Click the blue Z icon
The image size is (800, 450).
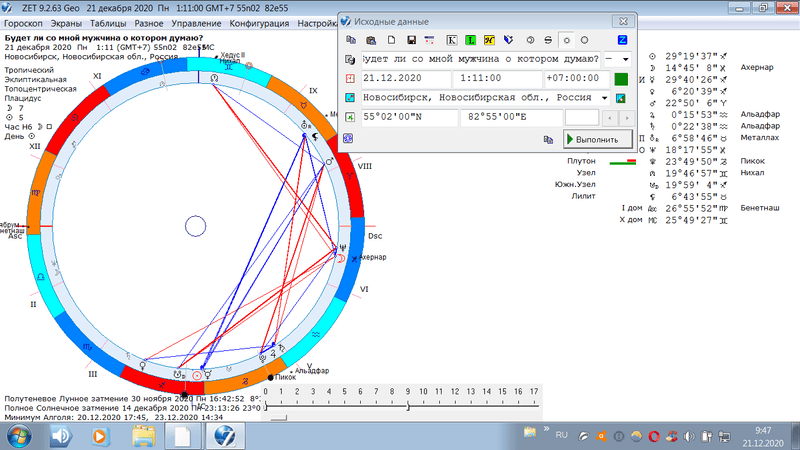[623, 40]
